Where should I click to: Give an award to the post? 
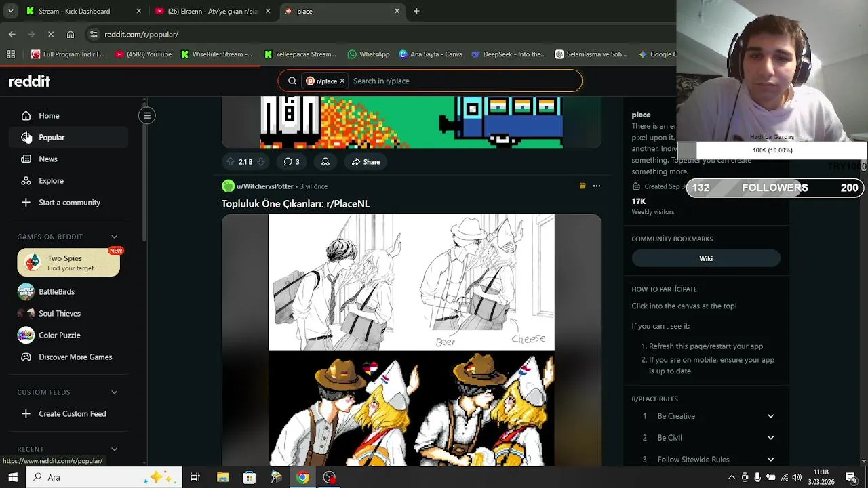click(x=325, y=162)
